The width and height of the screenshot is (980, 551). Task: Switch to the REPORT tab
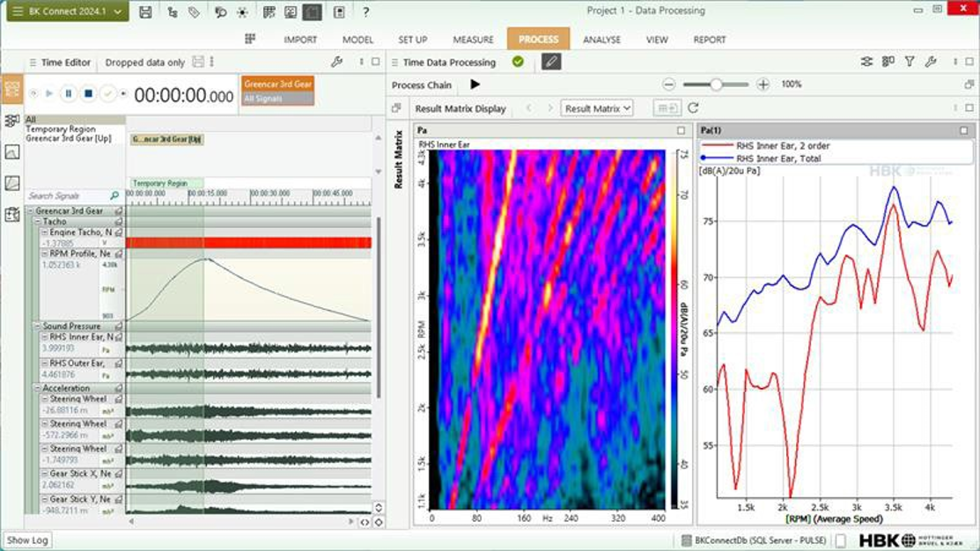tap(710, 40)
